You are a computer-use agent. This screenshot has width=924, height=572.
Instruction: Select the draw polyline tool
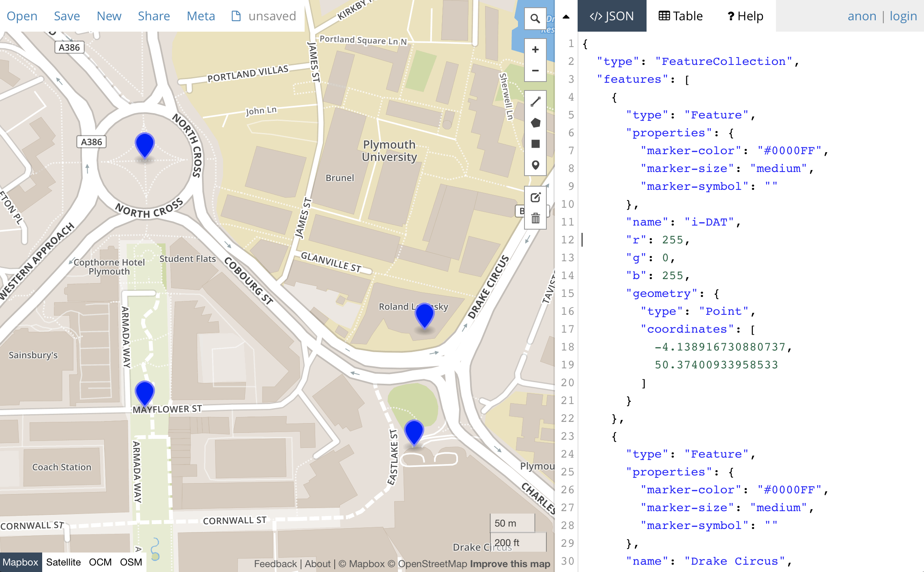pyautogui.click(x=535, y=102)
